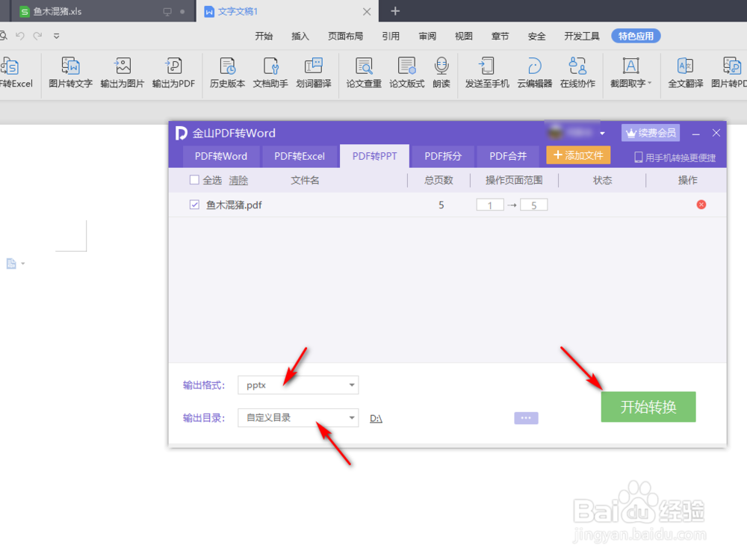The width and height of the screenshot is (747, 560).
Task: Open the 页面布局 ribbon menu
Action: [x=345, y=36]
